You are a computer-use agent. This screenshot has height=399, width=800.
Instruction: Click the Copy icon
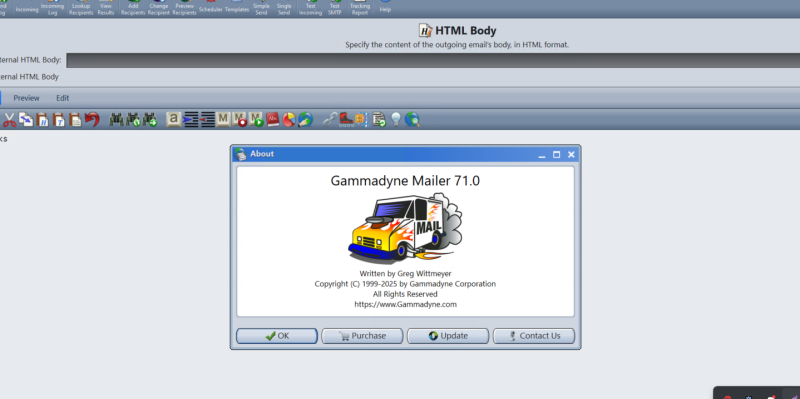pos(26,120)
